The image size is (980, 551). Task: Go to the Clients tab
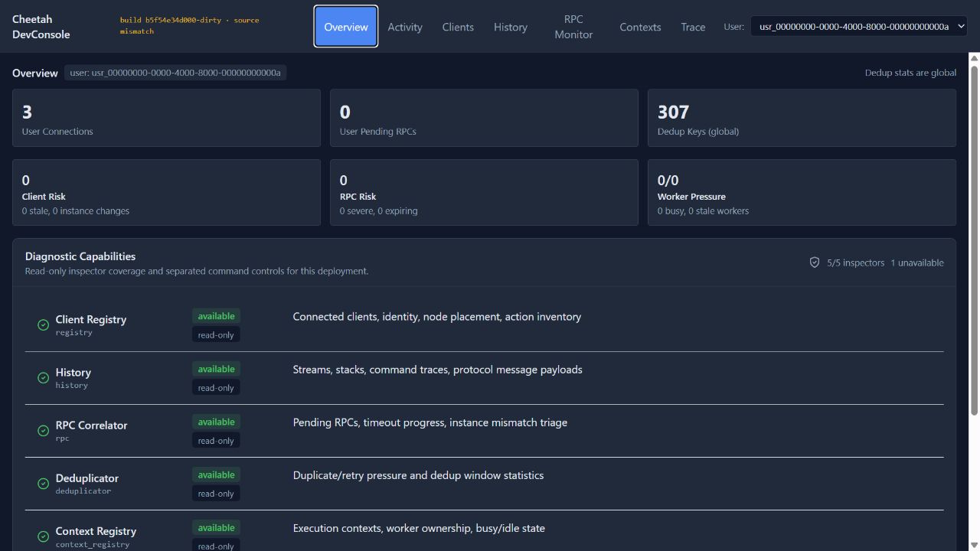458,27
